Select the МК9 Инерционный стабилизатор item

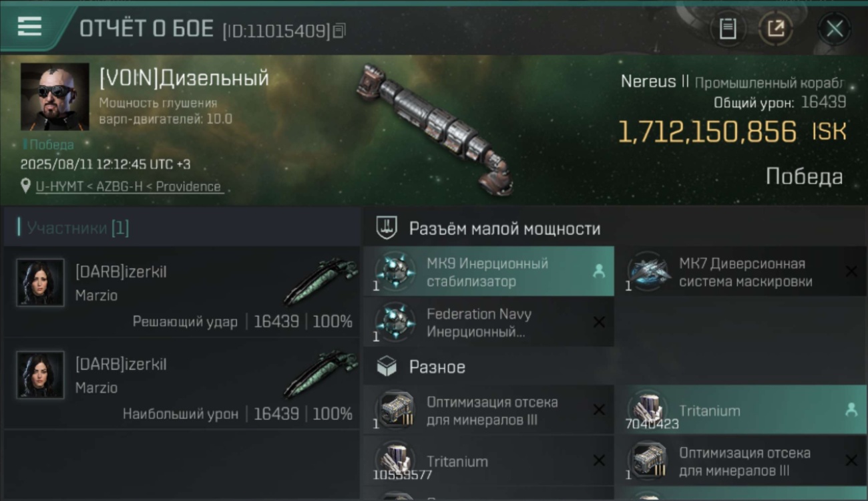[489, 272]
